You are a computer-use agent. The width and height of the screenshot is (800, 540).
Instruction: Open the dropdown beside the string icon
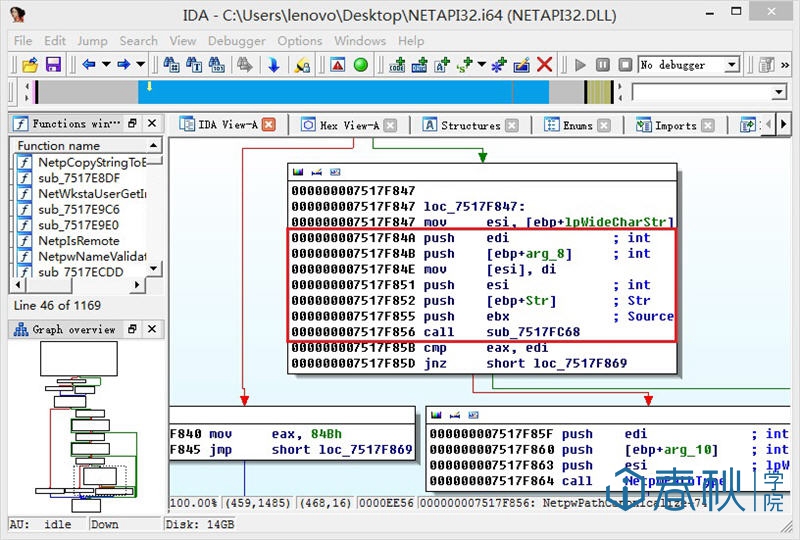pyautogui.click(x=481, y=64)
